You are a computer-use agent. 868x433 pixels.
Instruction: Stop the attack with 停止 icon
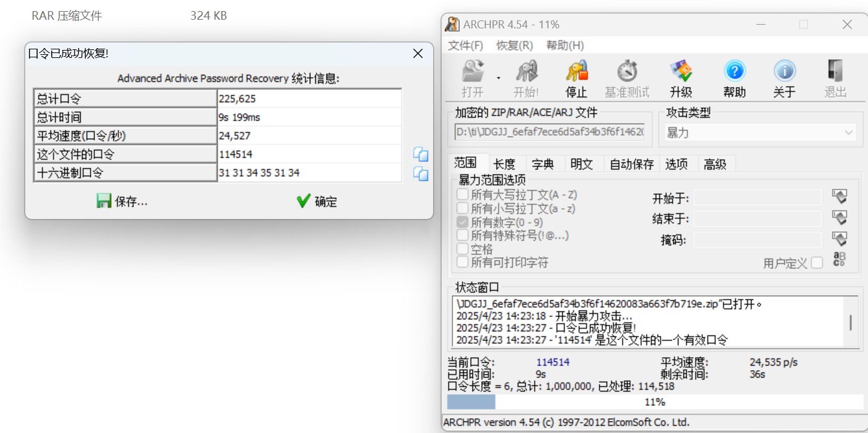pyautogui.click(x=576, y=72)
